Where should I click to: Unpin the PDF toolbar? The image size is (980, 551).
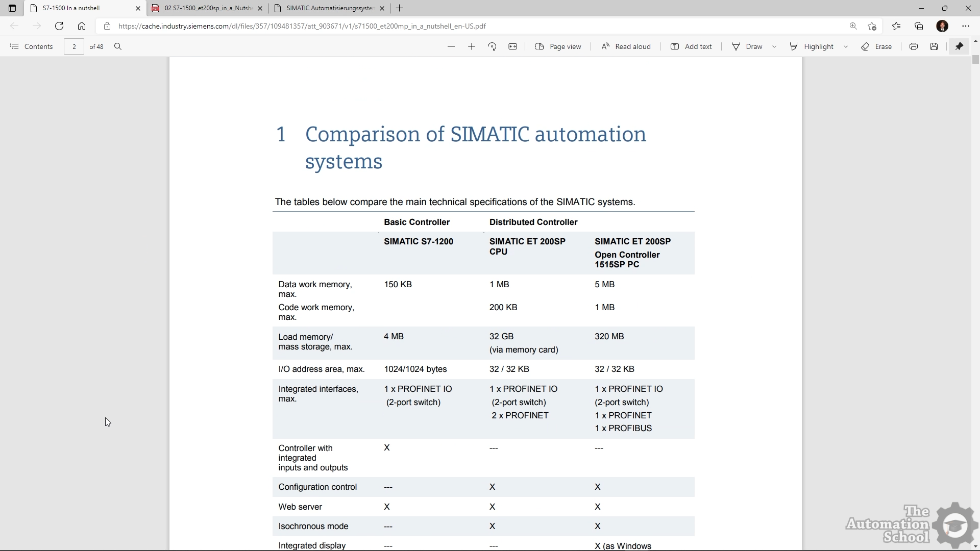[959, 46]
